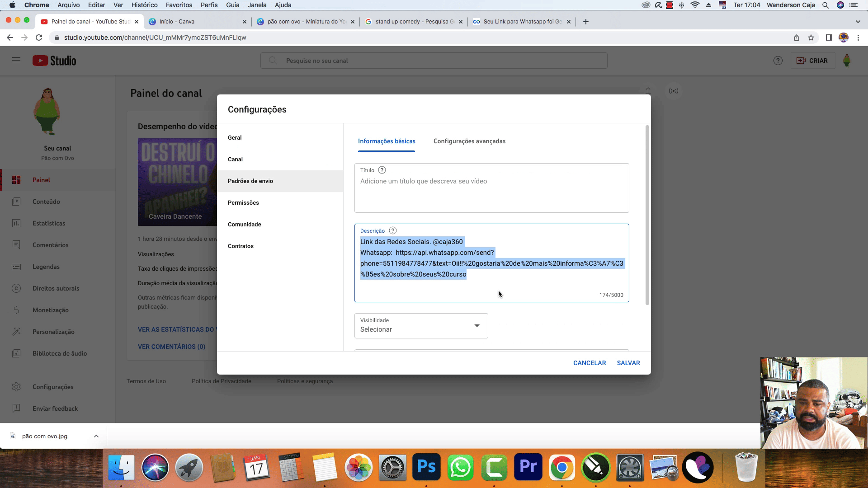
Task: Open the YouTube Studio hamburger menu
Action: pyautogui.click(x=16, y=61)
